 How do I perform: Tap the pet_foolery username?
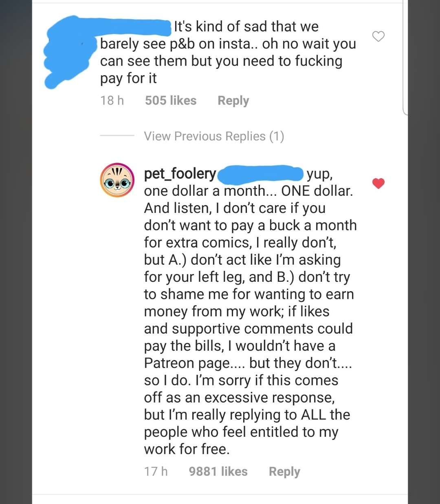[180, 173]
